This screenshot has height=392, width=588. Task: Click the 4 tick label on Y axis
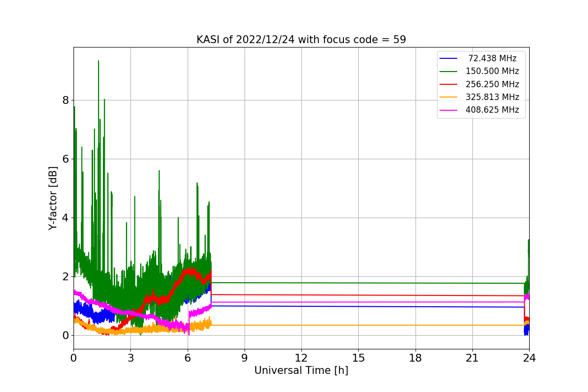click(65, 218)
